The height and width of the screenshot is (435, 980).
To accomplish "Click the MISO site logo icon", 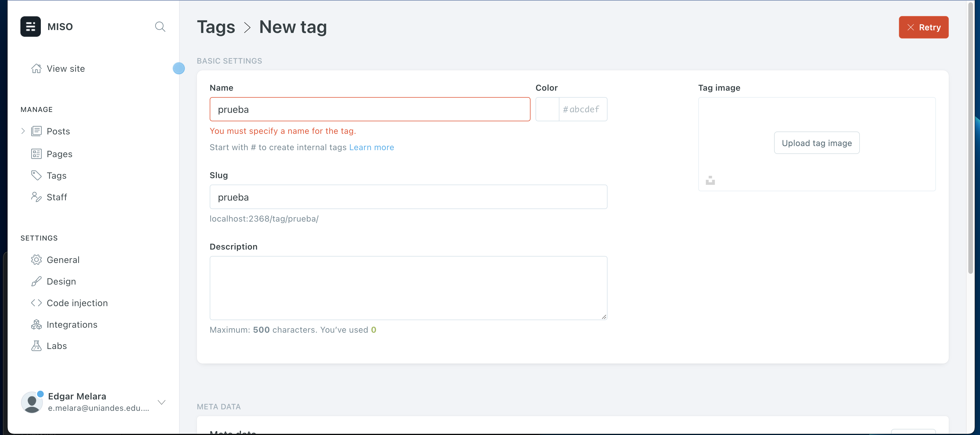I will point(30,27).
